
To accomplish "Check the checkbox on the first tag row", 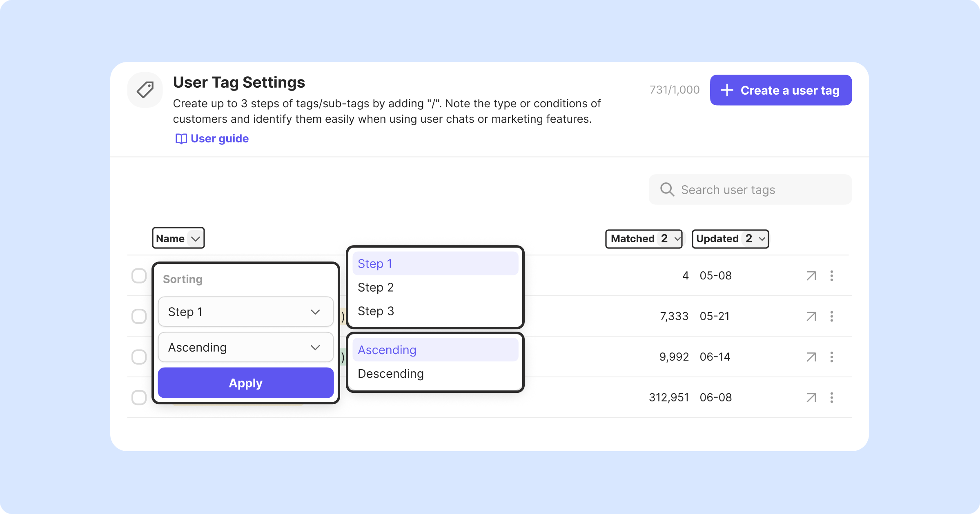I will coord(139,276).
